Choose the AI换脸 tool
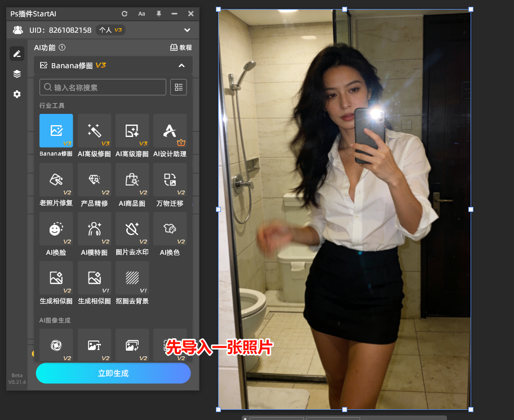This screenshot has width=514, height=420. [x=56, y=229]
